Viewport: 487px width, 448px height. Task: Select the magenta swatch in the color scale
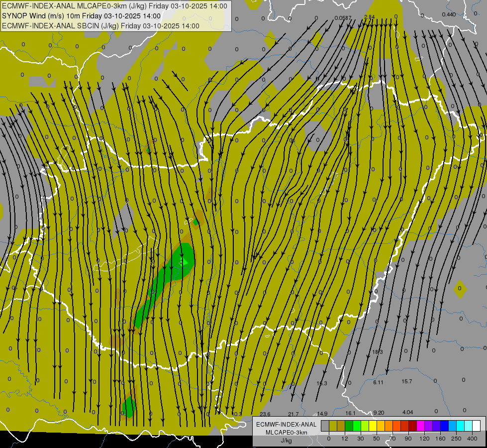[x=420, y=426]
